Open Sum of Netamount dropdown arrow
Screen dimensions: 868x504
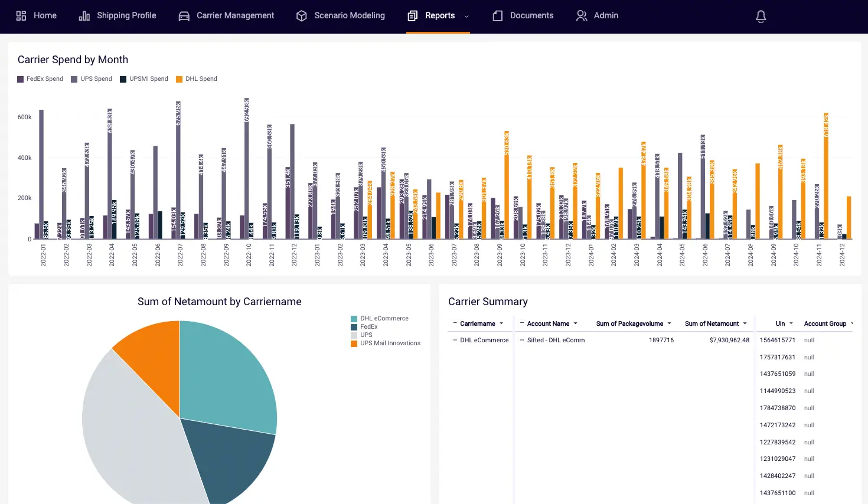pyautogui.click(x=745, y=323)
